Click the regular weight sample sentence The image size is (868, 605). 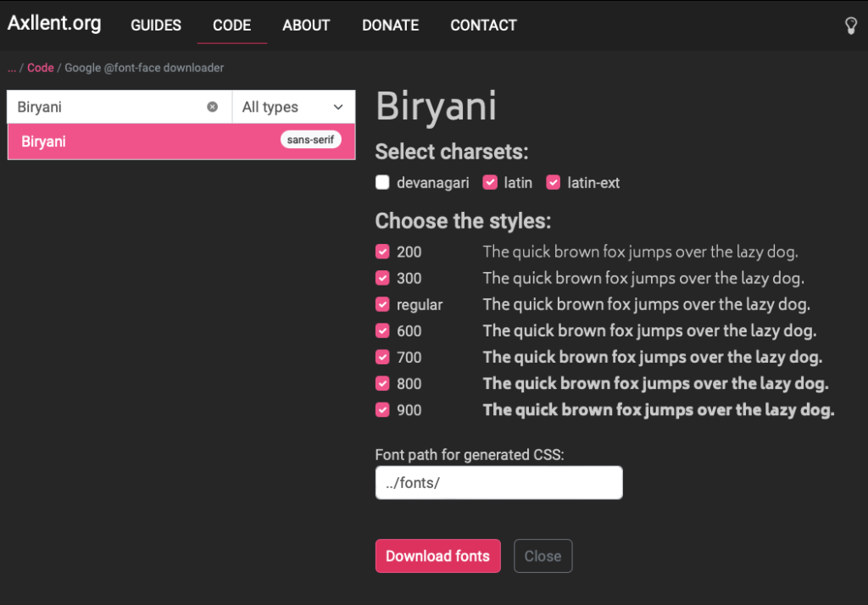(646, 304)
